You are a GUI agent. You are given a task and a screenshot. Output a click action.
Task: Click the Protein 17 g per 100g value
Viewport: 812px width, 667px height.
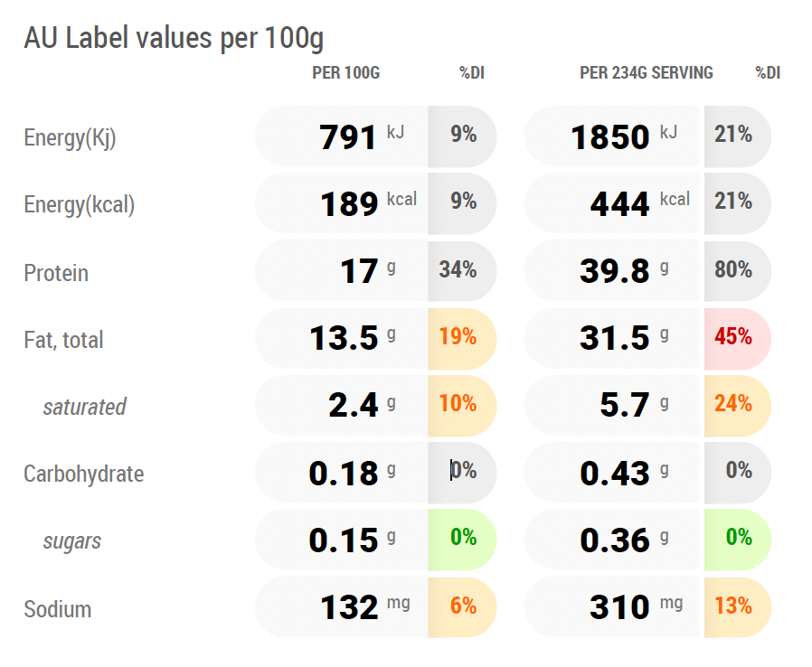[341, 270]
